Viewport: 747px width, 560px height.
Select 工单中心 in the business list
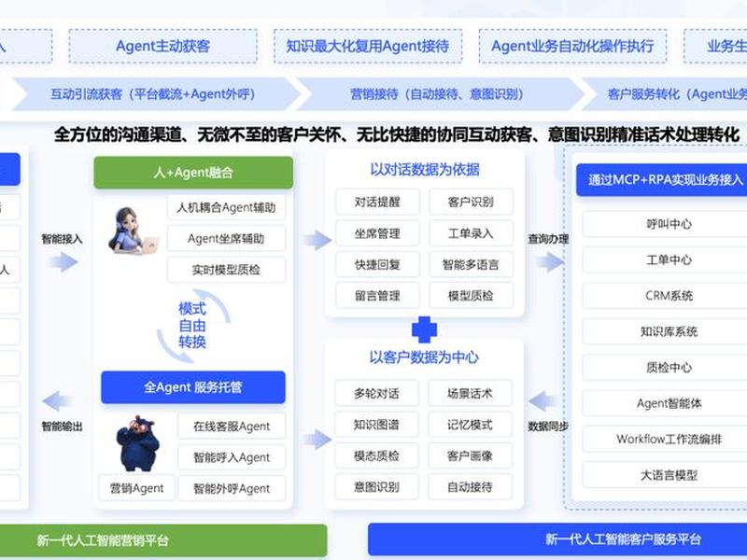665,260
